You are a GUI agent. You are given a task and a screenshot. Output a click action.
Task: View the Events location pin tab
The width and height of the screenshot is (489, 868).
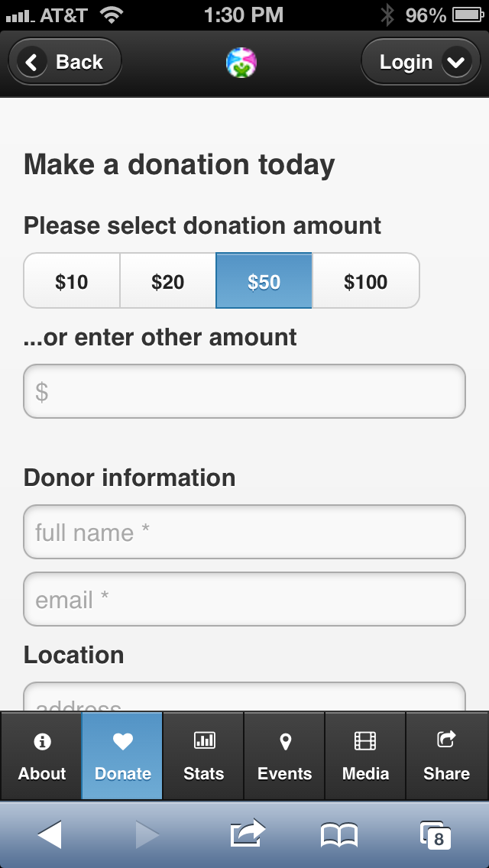285,756
